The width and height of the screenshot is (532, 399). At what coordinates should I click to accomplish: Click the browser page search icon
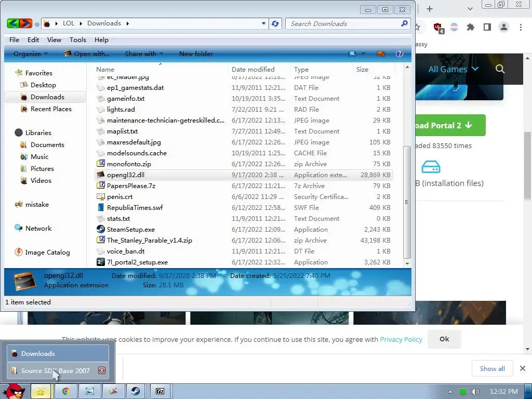tap(500, 69)
